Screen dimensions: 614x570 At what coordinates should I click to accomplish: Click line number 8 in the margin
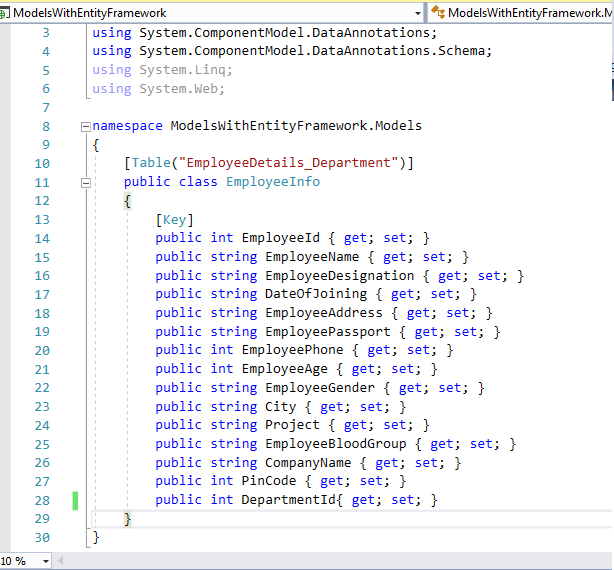point(45,126)
